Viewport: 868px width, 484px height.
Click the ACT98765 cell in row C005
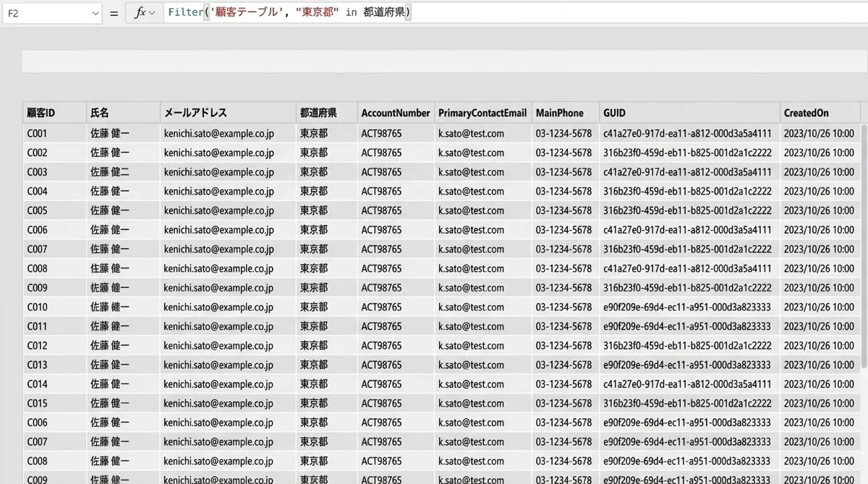pyautogui.click(x=396, y=211)
